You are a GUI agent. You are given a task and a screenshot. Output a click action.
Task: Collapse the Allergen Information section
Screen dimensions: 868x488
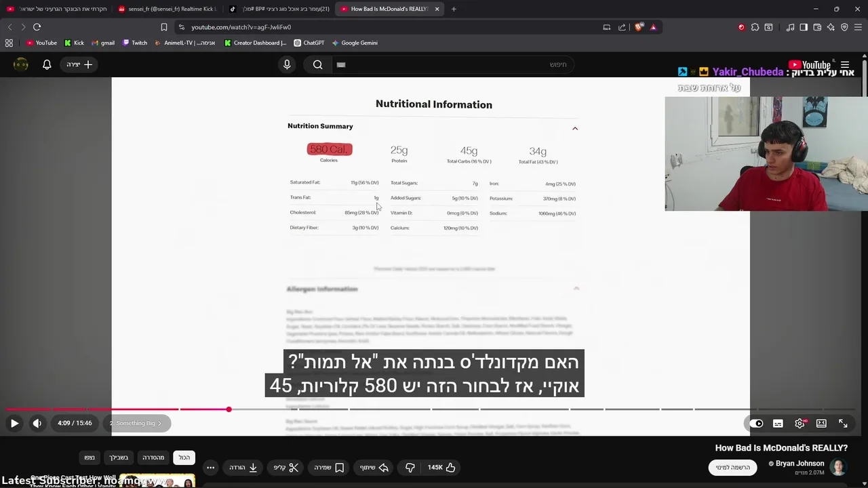pos(576,289)
